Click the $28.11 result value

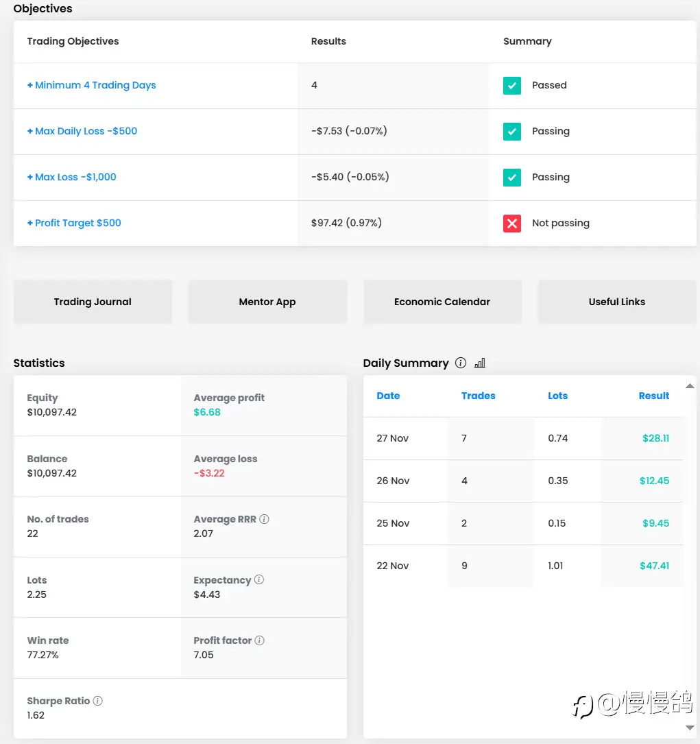click(656, 438)
